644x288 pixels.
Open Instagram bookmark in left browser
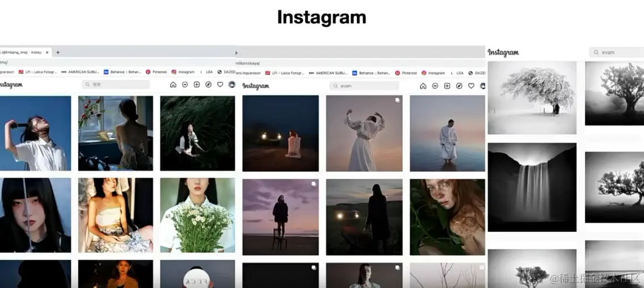[183, 72]
